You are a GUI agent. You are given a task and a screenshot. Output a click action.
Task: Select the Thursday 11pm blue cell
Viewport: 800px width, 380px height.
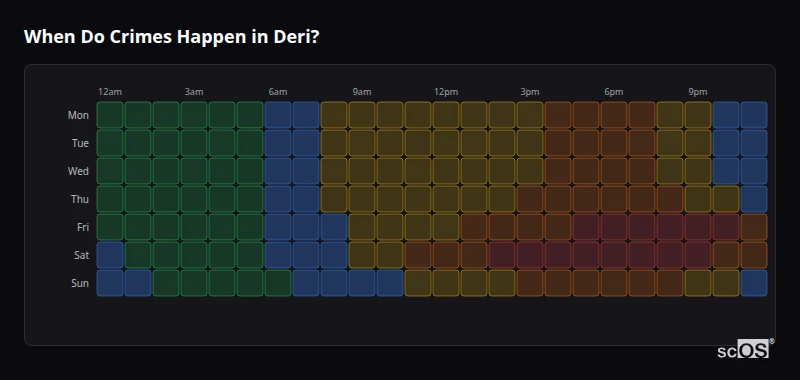[x=754, y=199]
